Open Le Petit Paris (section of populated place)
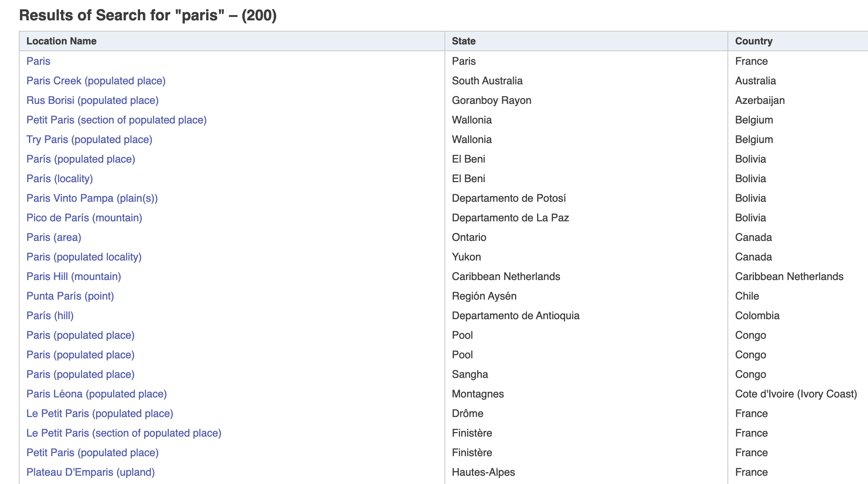Viewport: 868px width, 484px height. click(124, 433)
